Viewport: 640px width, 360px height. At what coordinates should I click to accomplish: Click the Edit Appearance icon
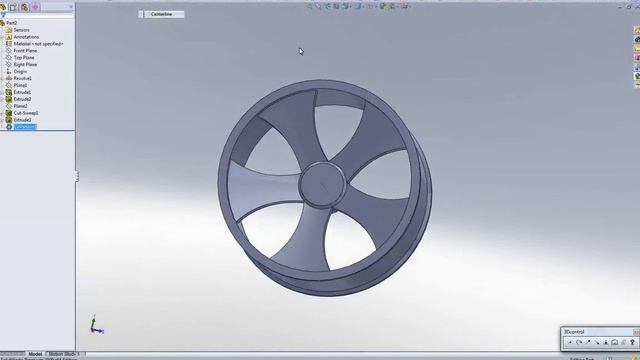[382, 7]
